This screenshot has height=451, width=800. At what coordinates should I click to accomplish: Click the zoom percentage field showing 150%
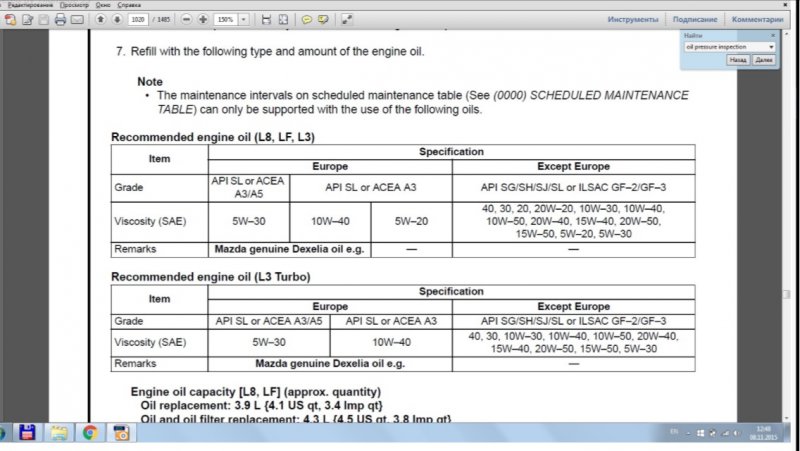(226, 19)
